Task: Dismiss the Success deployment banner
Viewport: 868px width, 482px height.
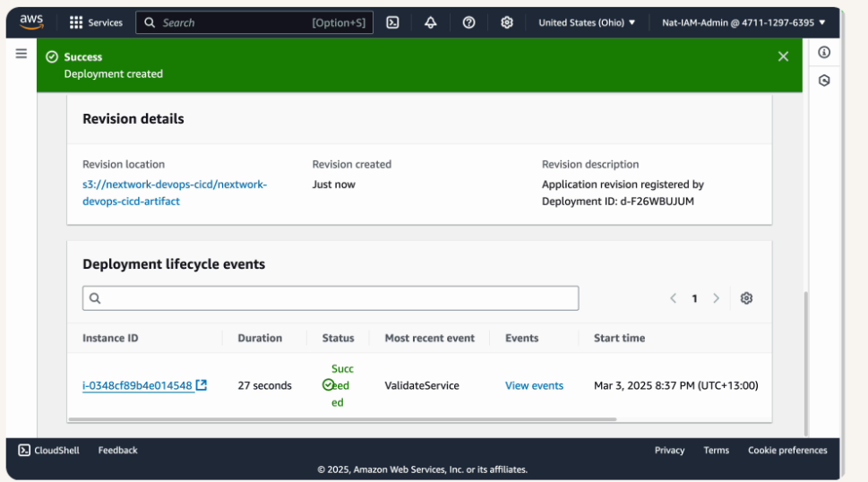Action: tap(783, 56)
